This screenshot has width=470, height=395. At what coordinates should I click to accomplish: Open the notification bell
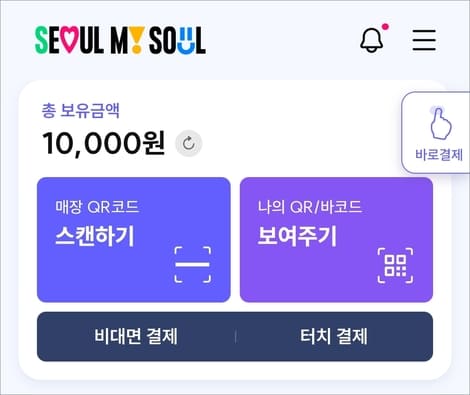[371, 40]
